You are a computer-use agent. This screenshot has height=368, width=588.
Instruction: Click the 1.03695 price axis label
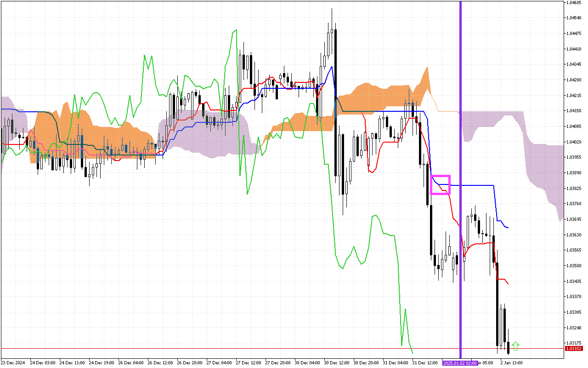574,219
